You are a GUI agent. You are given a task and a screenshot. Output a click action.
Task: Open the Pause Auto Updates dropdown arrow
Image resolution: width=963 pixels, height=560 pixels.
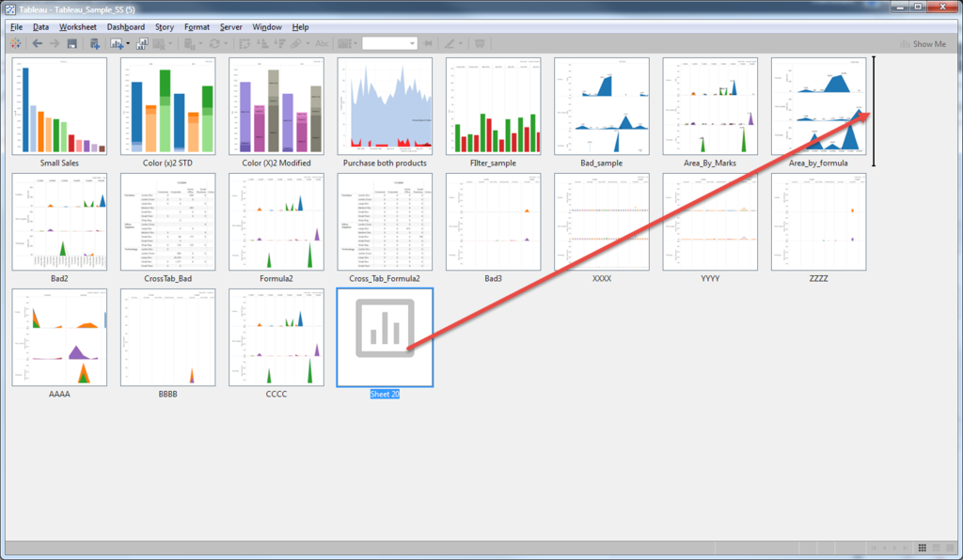pos(200,43)
